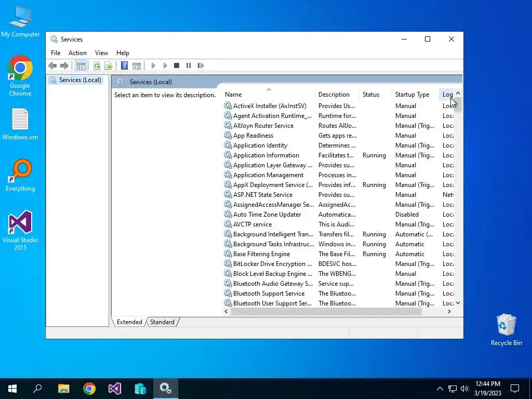
Task: Click the Restart Service icon
Action: (x=201, y=65)
